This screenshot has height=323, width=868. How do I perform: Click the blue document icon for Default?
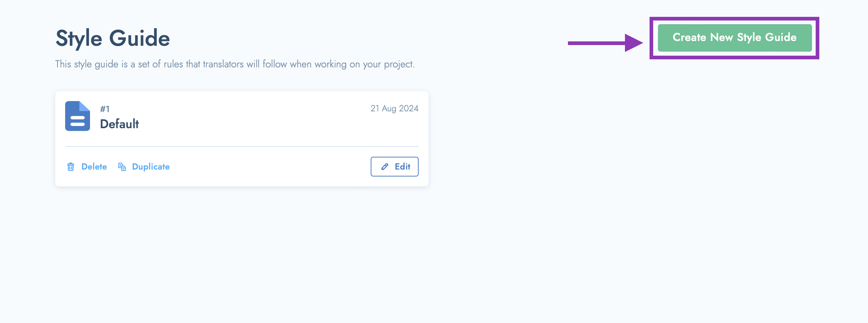pyautogui.click(x=78, y=116)
